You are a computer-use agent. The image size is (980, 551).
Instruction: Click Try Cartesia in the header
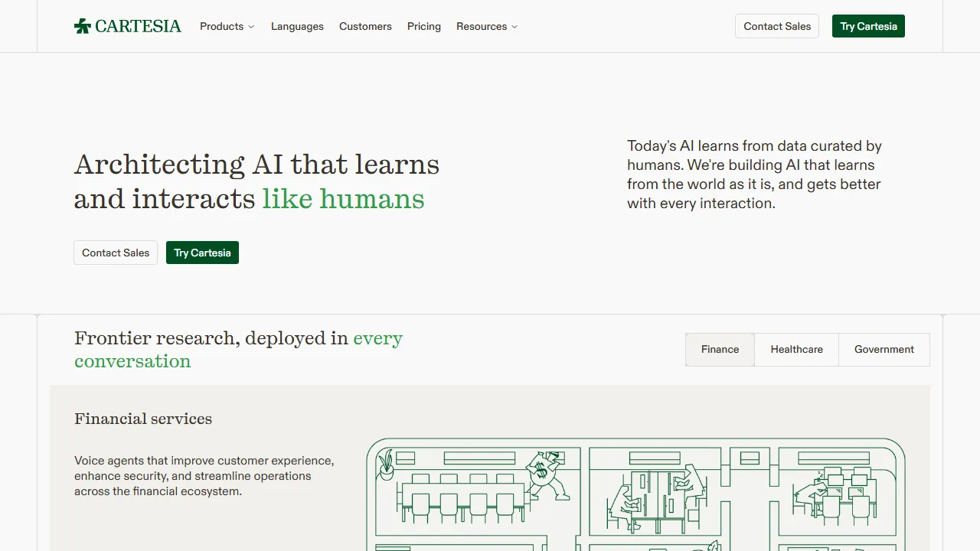(868, 26)
